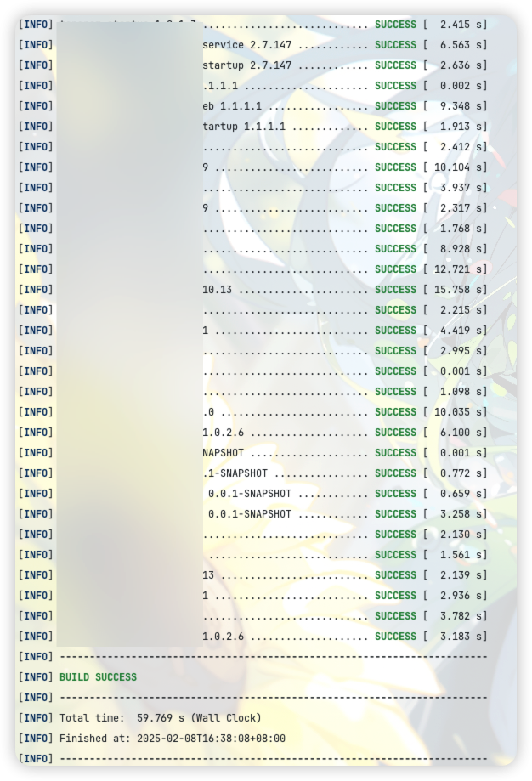Select the 2.130 s duration value
This screenshot has height=781, width=532.
(461, 535)
